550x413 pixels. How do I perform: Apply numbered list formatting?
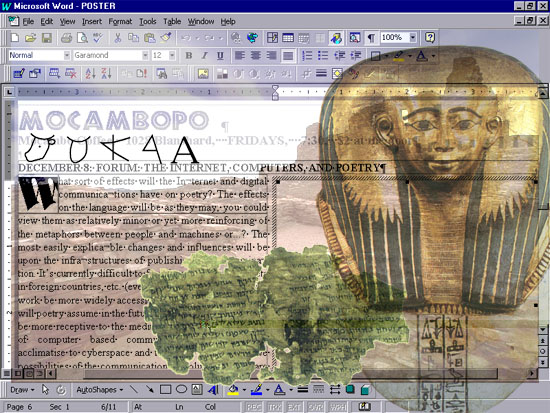tap(307, 55)
